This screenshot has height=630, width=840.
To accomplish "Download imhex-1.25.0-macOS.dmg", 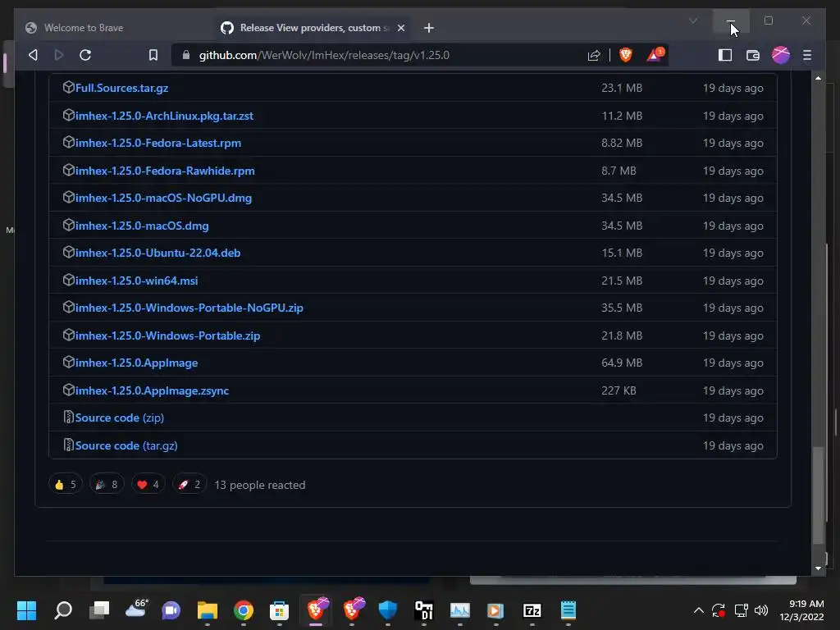I will (142, 226).
